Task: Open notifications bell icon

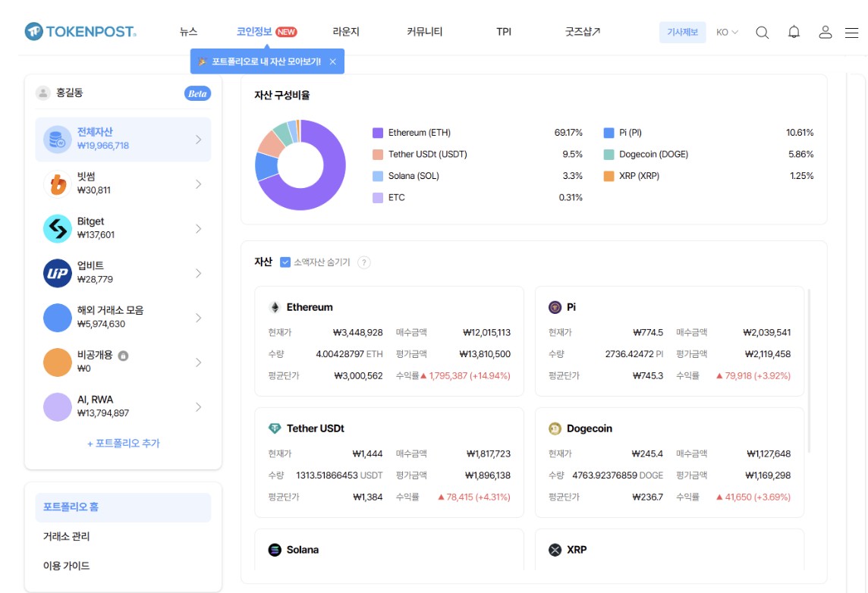Action: (794, 32)
